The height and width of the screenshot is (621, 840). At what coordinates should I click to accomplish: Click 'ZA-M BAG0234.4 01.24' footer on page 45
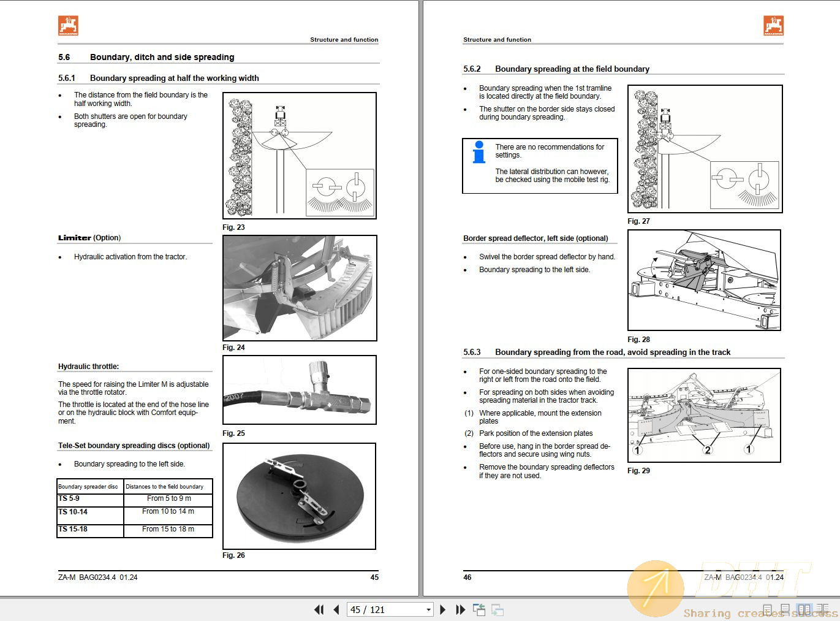[x=98, y=577]
